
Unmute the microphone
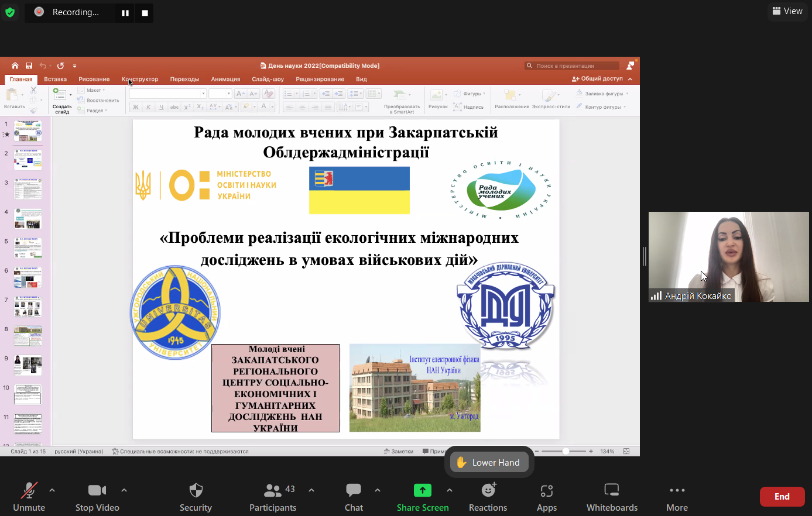point(29,497)
